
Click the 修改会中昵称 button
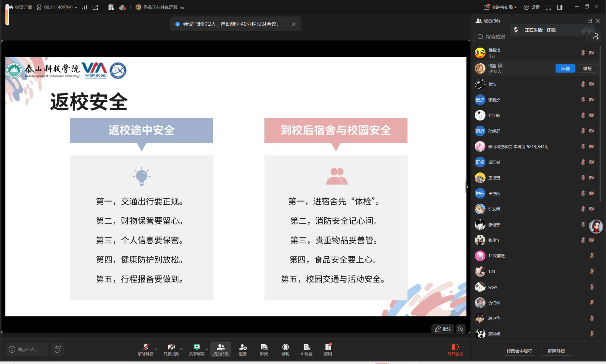click(519, 351)
